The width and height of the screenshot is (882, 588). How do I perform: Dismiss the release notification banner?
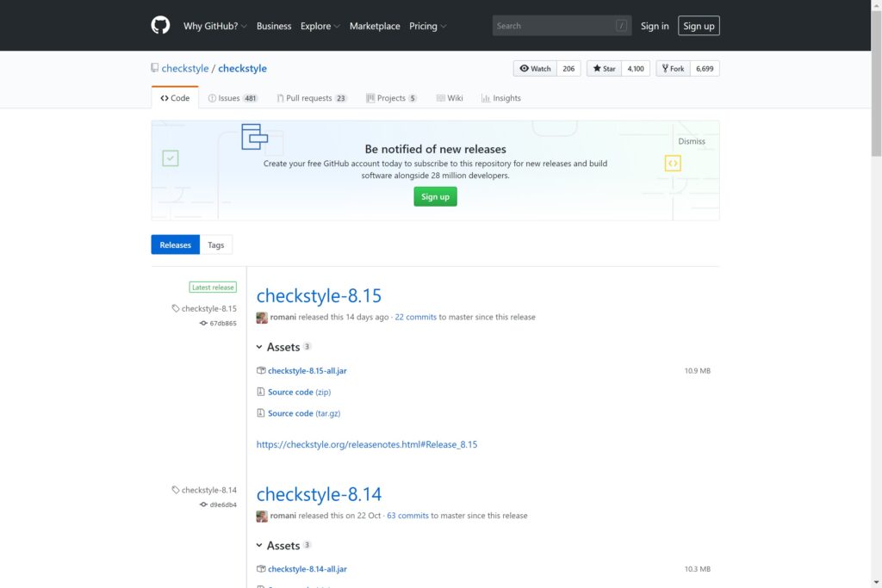tap(692, 141)
